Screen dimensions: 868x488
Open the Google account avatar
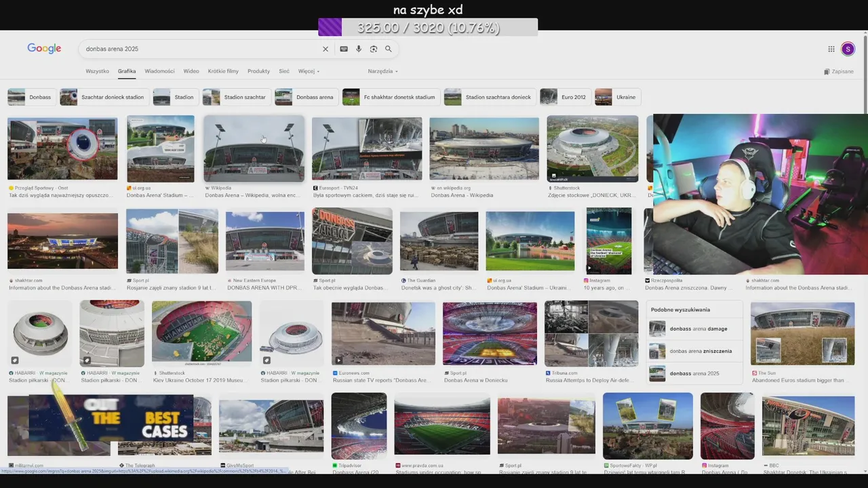click(848, 49)
